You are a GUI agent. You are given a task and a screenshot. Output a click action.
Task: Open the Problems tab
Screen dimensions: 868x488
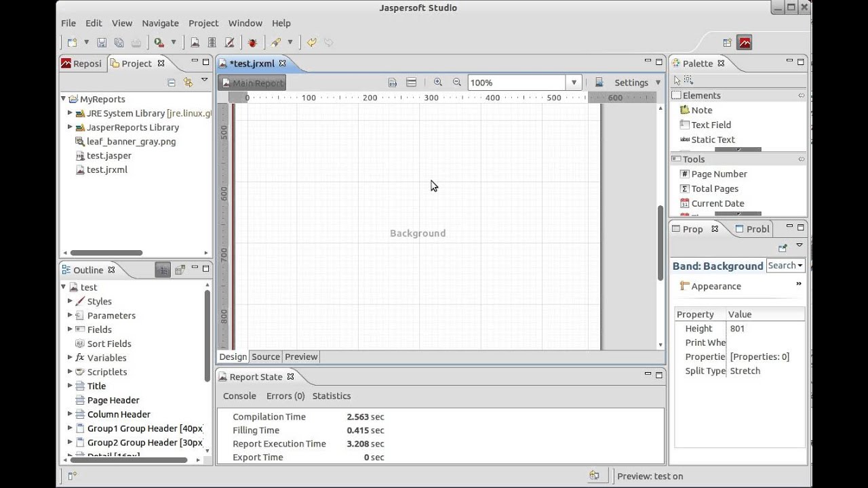pos(753,229)
